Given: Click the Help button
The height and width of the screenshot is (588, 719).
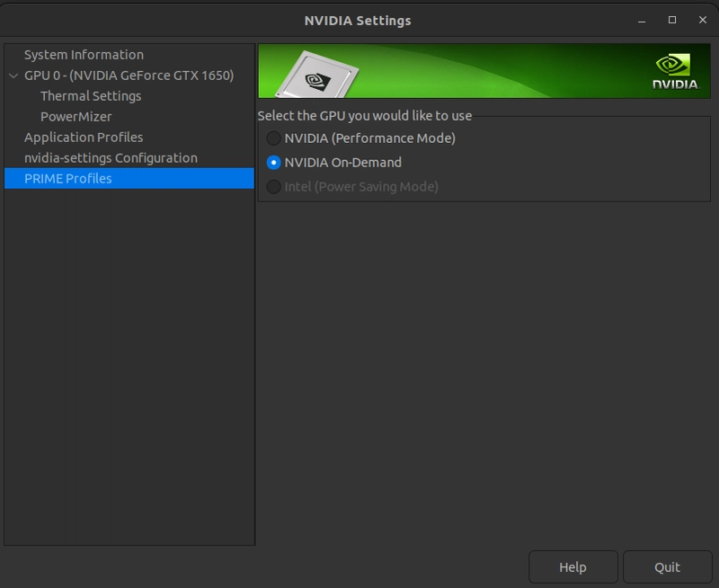Looking at the screenshot, I should 573,567.
